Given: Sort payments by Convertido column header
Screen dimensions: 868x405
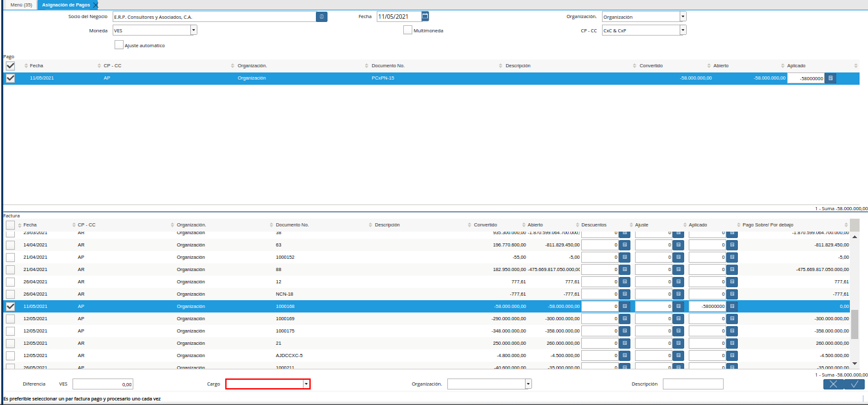Looking at the screenshot, I should (x=651, y=66).
